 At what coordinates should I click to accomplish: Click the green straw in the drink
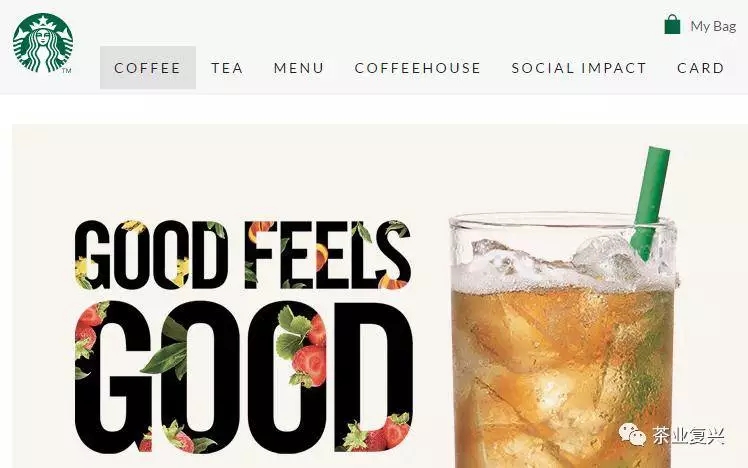[x=651, y=204]
